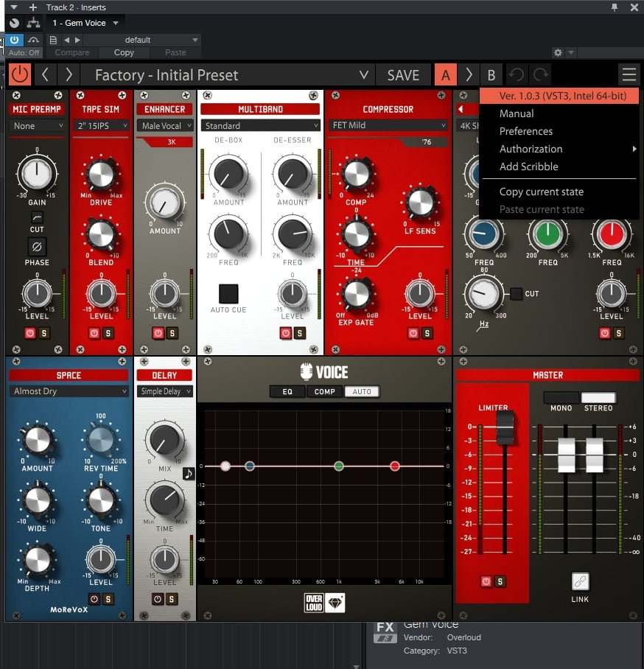The image size is (644, 669).
Task: Click the preset file page icon
Action: click(53, 40)
